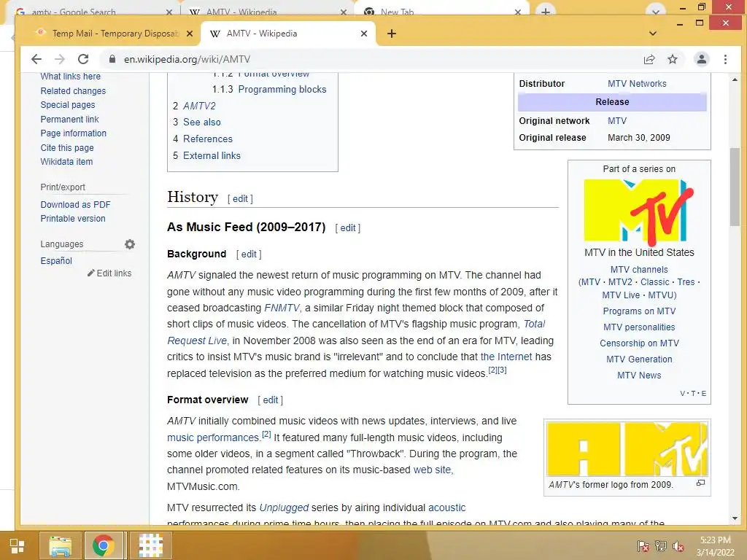
Task: Open the Permanent link
Action: [x=69, y=119]
